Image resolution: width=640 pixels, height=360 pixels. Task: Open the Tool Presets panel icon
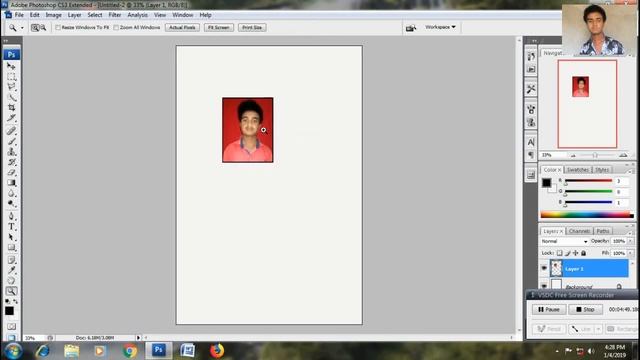point(531,89)
